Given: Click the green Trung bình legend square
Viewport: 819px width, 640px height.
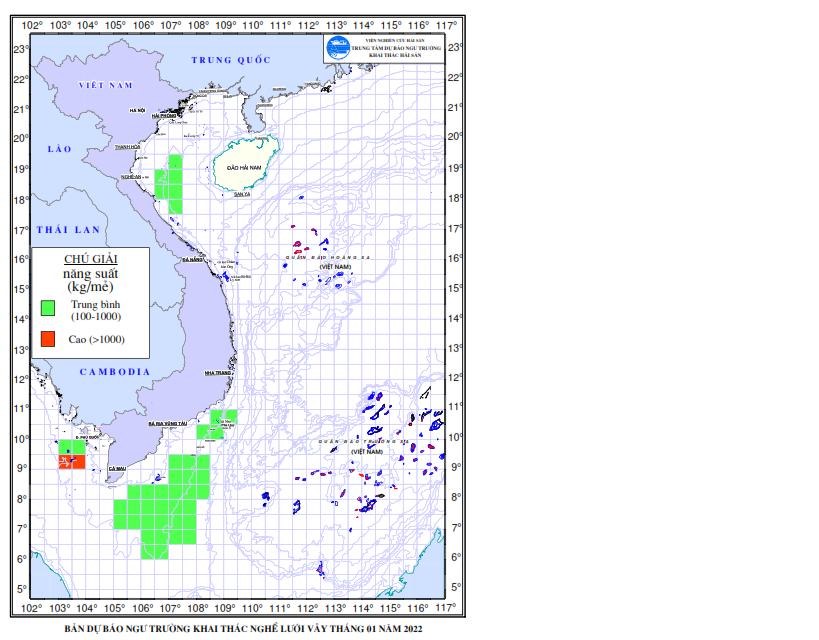Looking at the screenshot, I should 47,308.
